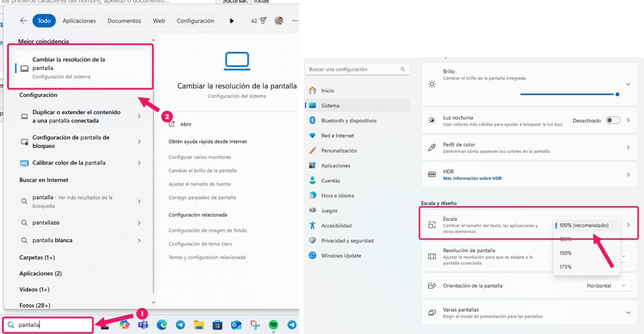Image resolution: width=644 pixels, height=334 pixels.
Task: Open Hora e idioma settings
Action: pos(357,195)
